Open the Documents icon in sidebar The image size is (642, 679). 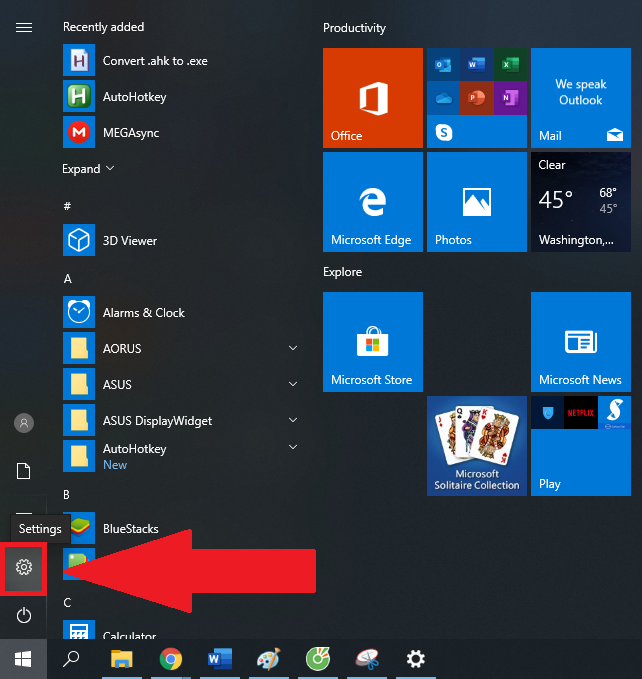click(x=23, y=471)
